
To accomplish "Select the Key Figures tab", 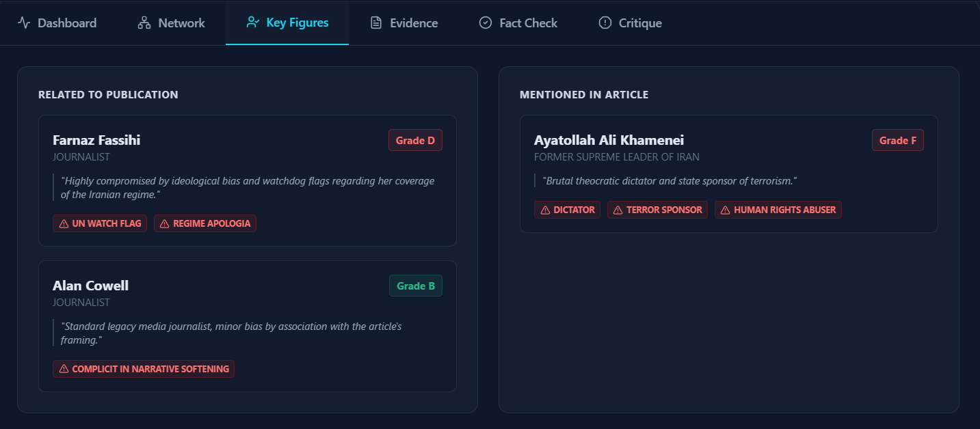I will (287, 23).
